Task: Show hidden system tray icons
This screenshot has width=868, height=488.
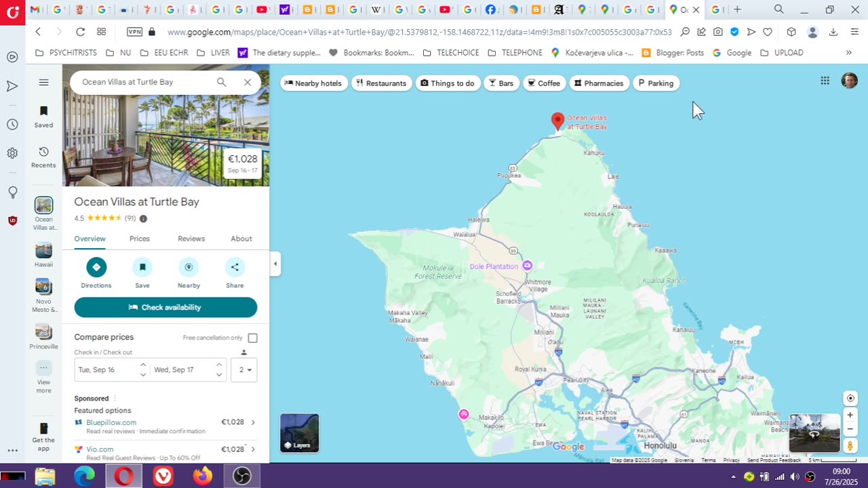Action: [x=733, y=477]
